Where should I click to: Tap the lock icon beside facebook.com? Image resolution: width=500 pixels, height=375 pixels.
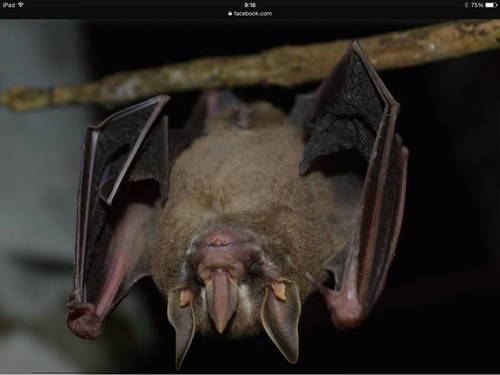230,14
